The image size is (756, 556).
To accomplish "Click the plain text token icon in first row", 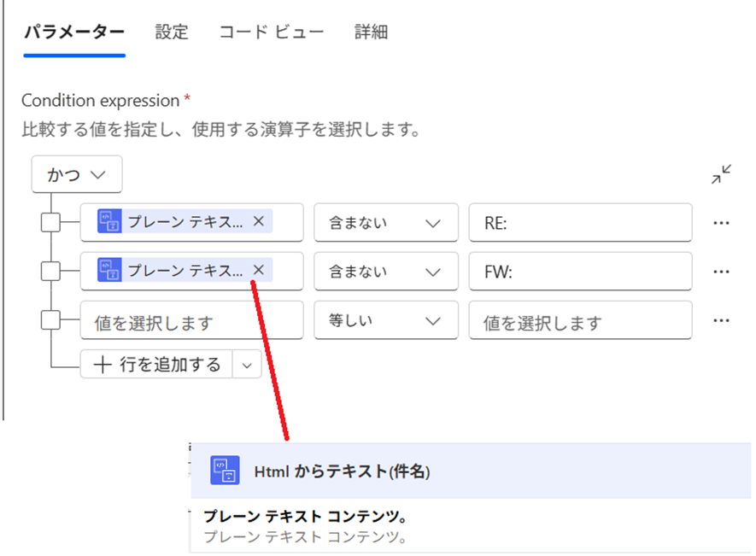I will [110, 222].
